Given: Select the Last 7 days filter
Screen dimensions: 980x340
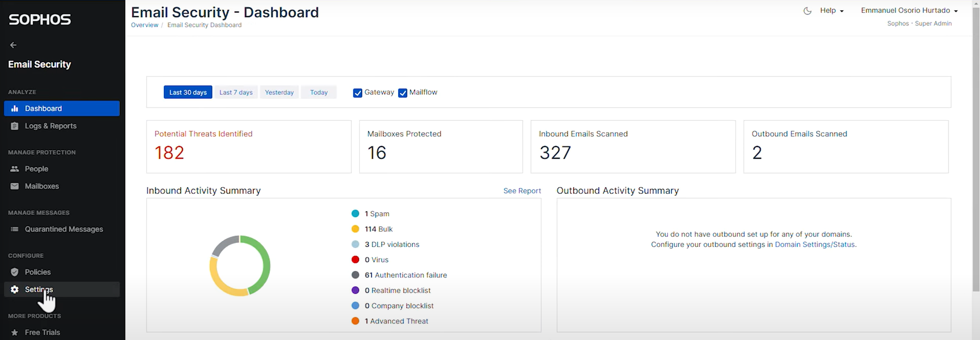Looking at the screenshot, I should 236,92.
